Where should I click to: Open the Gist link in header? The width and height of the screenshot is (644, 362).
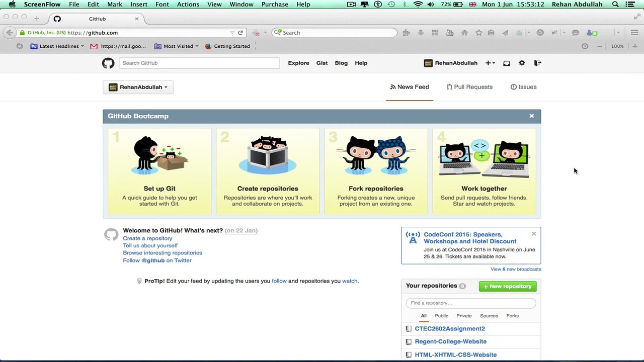[x=322, y=63]
